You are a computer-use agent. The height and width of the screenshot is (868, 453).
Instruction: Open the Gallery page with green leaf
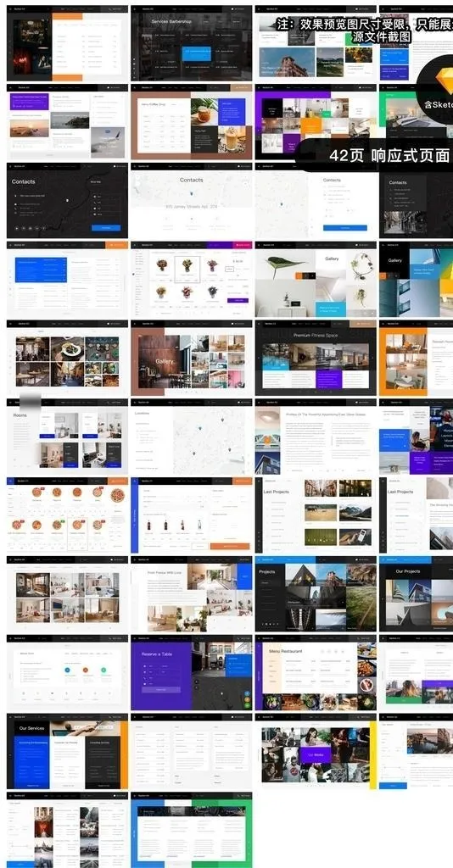click(x=316, y=279)
